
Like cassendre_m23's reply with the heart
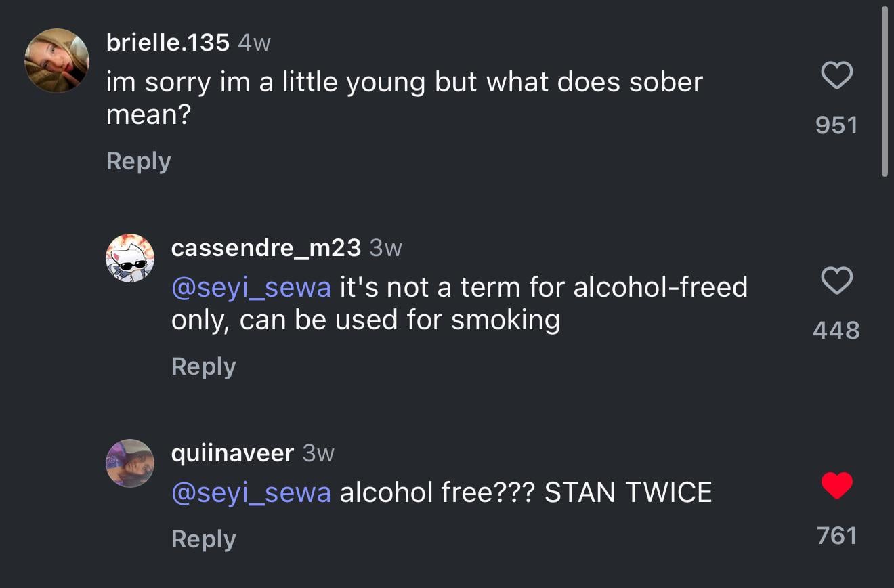pos(836,280)
